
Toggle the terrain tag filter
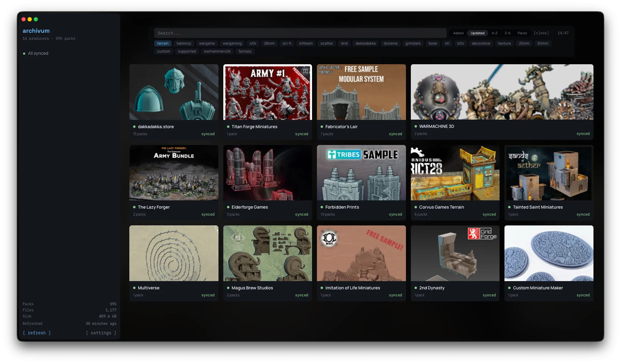tap(163, 43)
